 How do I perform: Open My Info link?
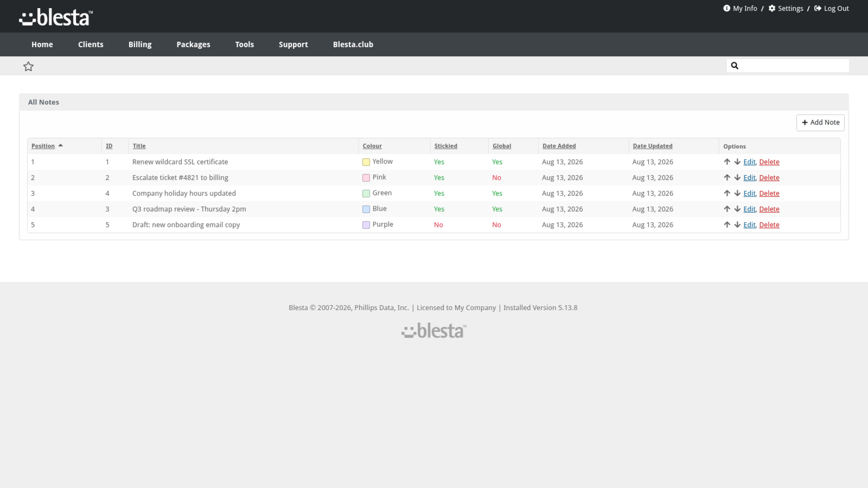point(740,8)
